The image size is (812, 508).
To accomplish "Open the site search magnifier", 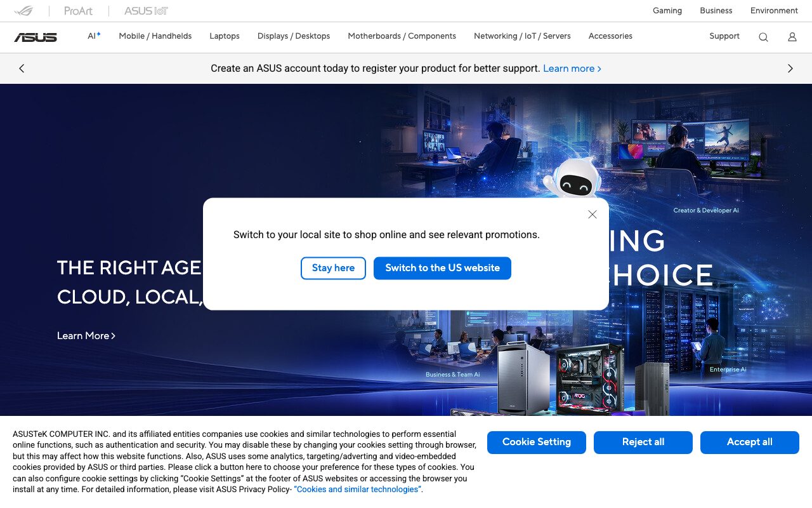I will [763, 37].
